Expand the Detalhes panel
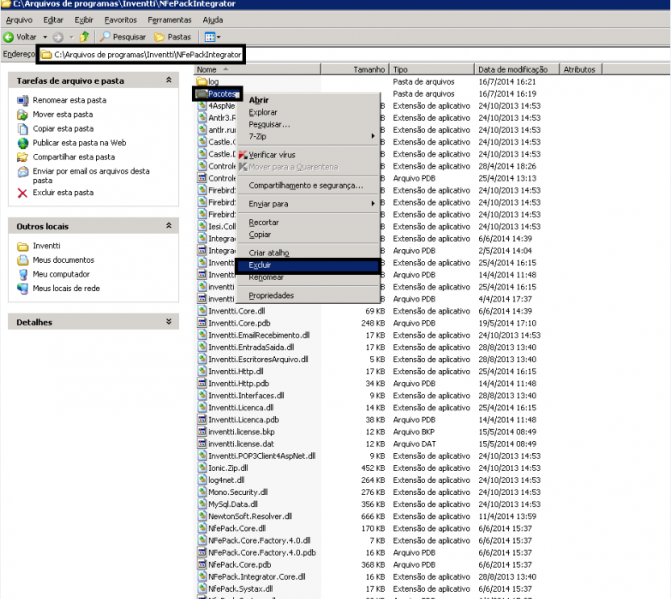The image size is (671, 599). (x=170, y=322)
